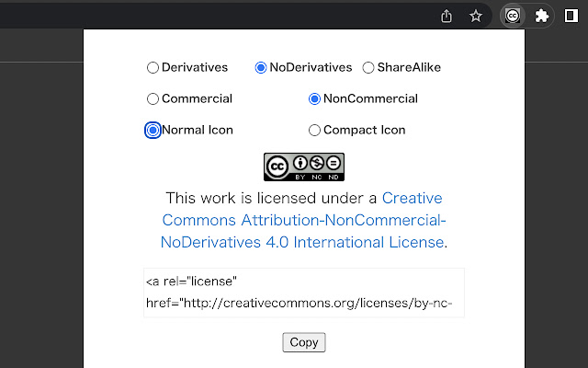This screenshot has width=588, height=368.
Task: Bookmark this page with the star icon
Action: tap(476, 17)
